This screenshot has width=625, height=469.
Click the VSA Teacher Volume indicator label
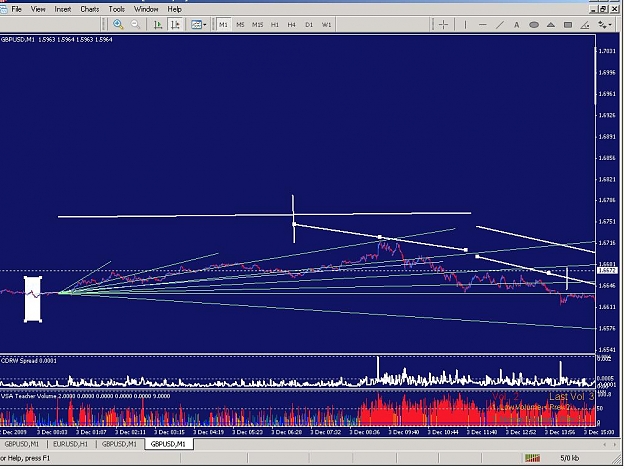pyautogui.click(x=85, y=396)
